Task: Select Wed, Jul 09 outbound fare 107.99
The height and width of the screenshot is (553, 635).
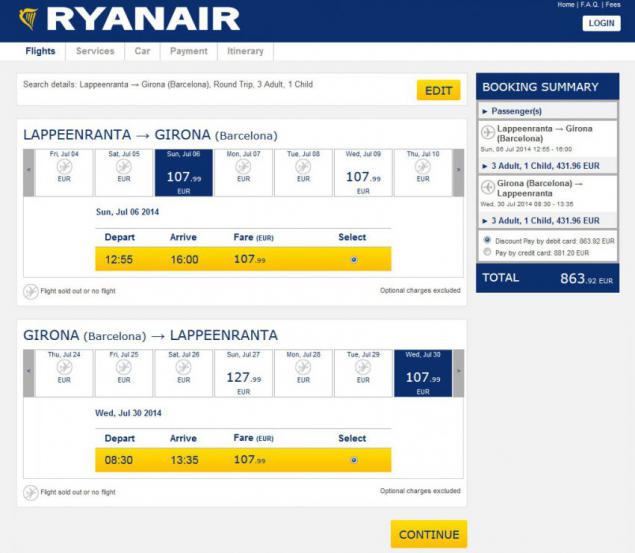Action: (x=363, y=173)
